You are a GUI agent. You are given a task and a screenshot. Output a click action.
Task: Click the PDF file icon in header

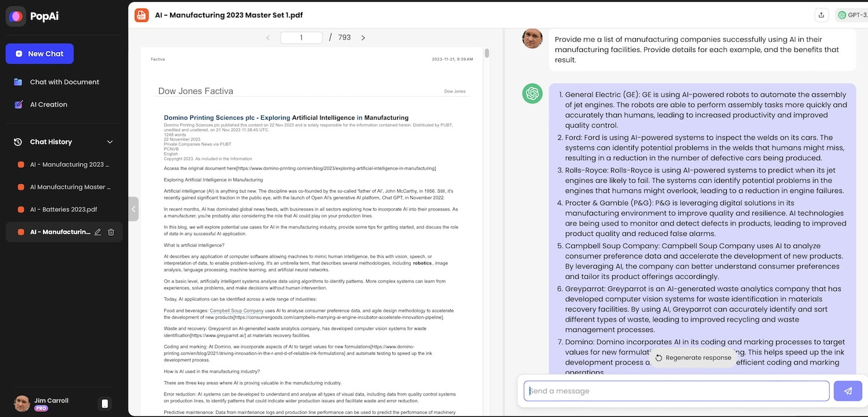(142, 15)
